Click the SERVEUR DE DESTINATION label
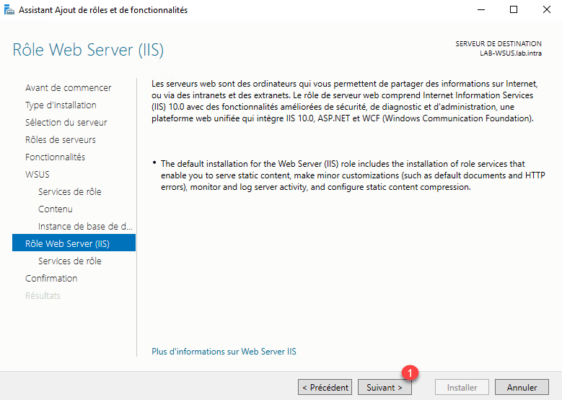The image size is (562, 400). tap(499, 44)
